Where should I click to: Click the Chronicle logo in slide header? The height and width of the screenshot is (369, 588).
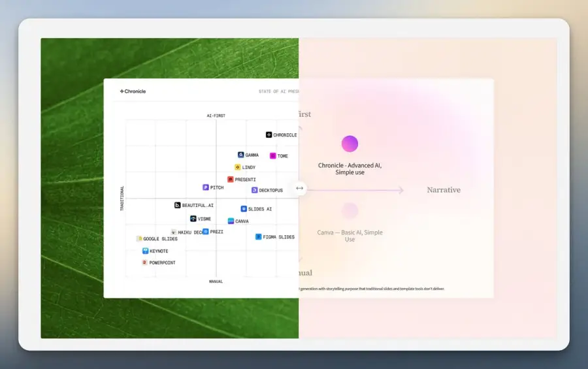pos(133,91)
